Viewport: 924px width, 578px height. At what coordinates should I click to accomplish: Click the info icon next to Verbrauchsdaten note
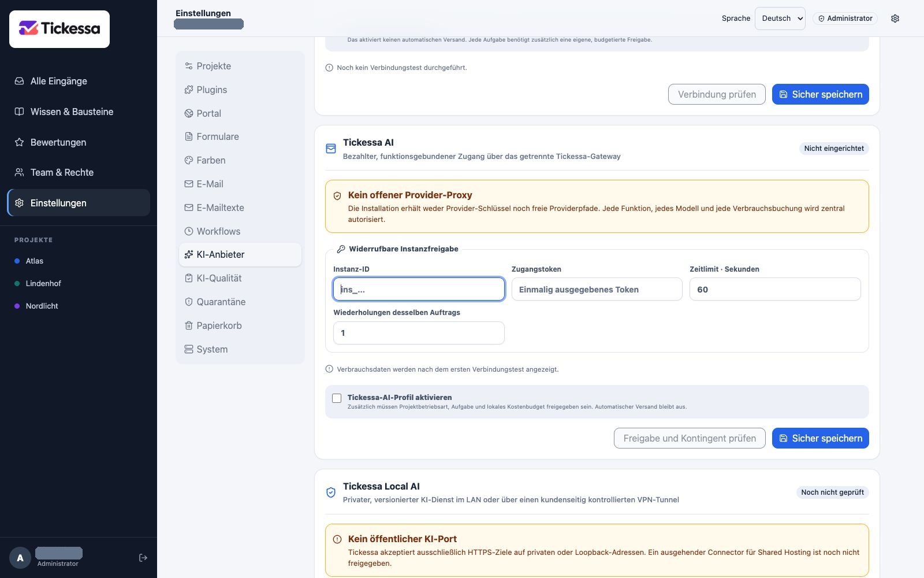click(x=329, y=369)
